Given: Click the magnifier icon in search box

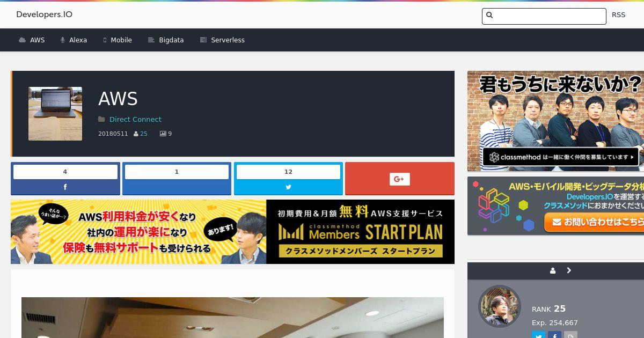Looking at the screenshot, I should tap(489, 15).
